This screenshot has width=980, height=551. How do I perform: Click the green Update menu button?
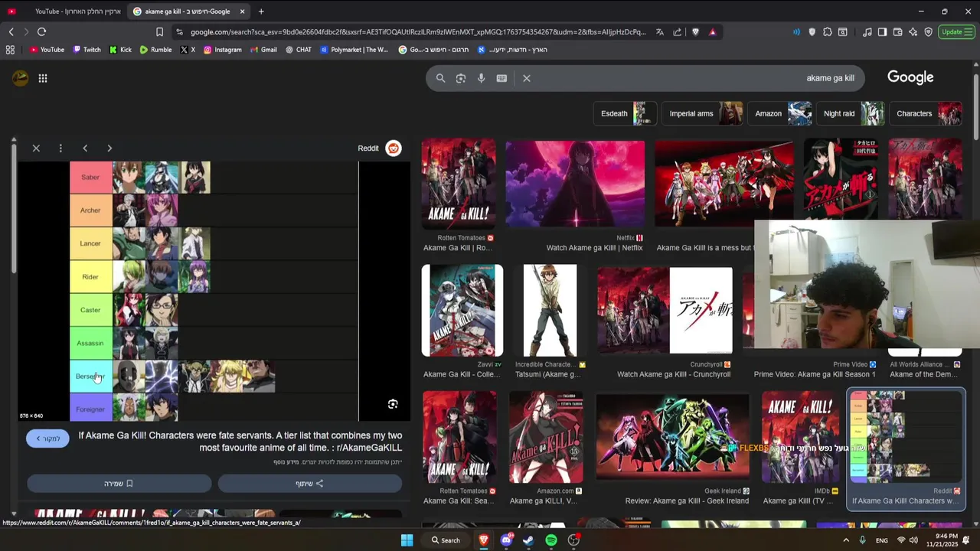(x=957, y=32)
